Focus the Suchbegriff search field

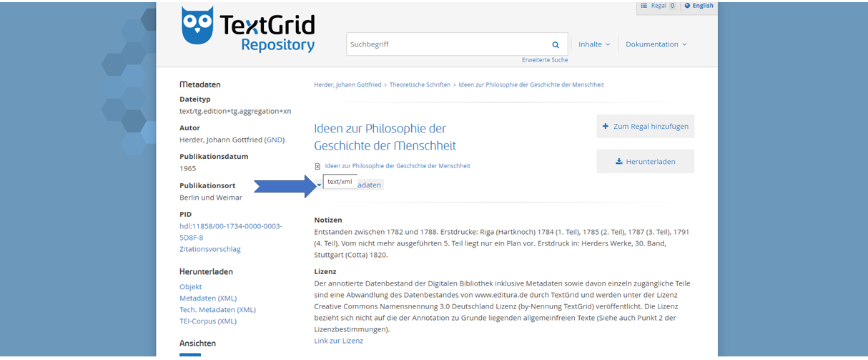pos(447,44)
